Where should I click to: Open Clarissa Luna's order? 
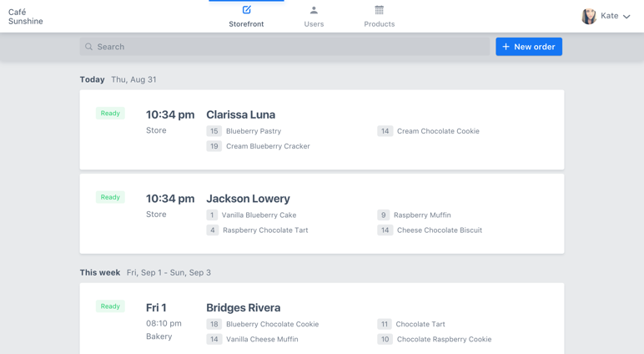[240, 114]
